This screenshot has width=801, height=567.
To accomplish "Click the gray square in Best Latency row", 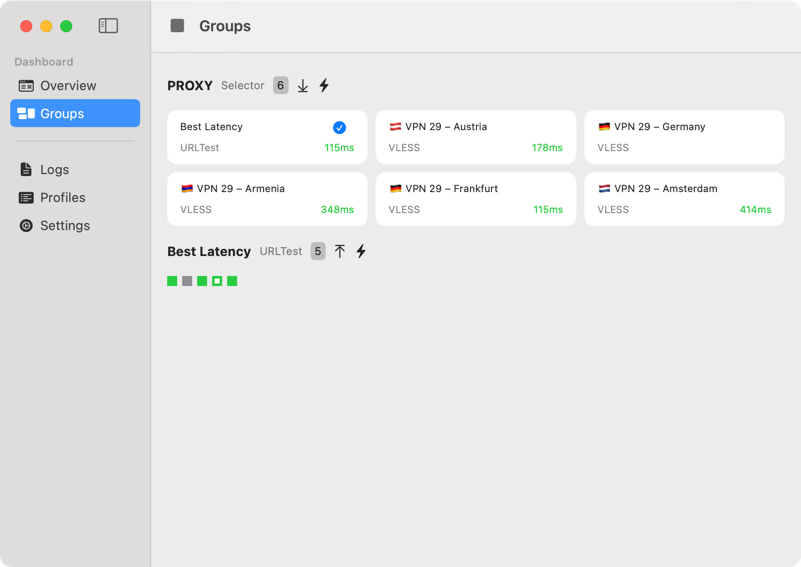I will tap(187, 281).
